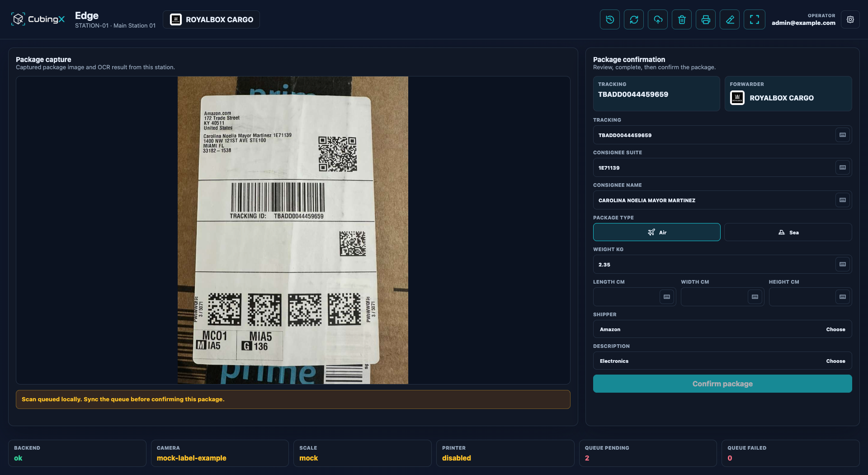Click the 'Scan queued locally' warning banner
This screenshot has width=868, height=475.
[x=293, y=399]
